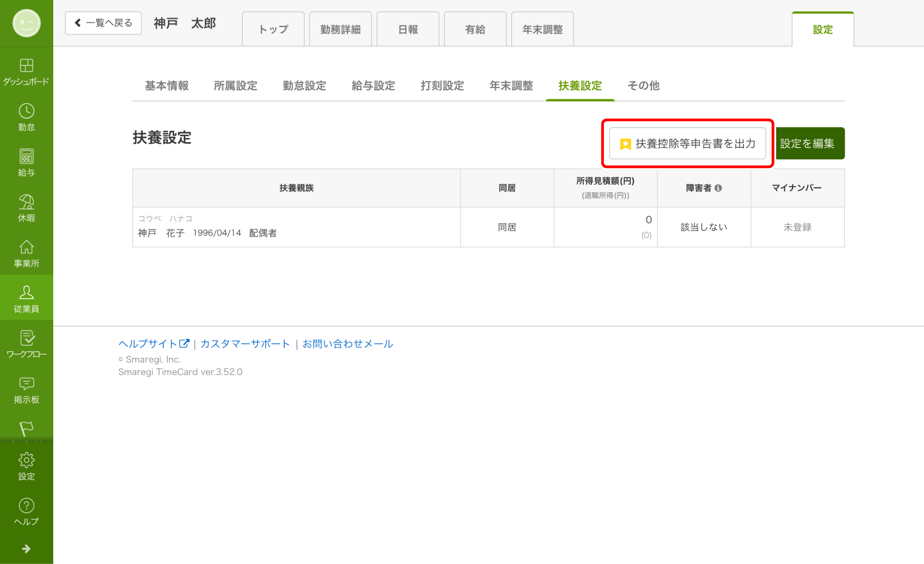Click the 該当しない cell
This screenshot has width=924, height=564.
704,227
